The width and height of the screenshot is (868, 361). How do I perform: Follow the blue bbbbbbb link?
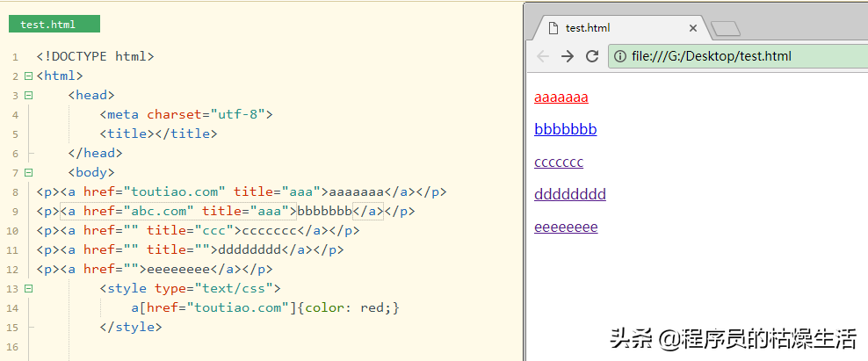pos(565,130)
